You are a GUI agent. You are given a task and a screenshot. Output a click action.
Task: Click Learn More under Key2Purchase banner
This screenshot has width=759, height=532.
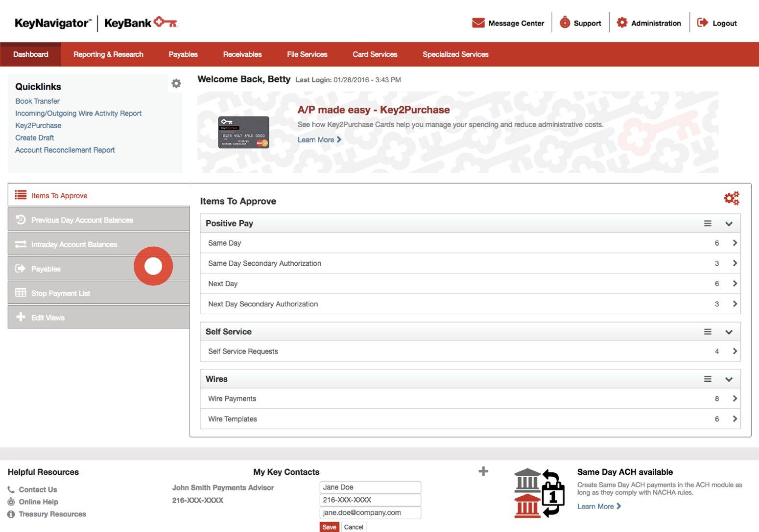(x=319, y=139)
